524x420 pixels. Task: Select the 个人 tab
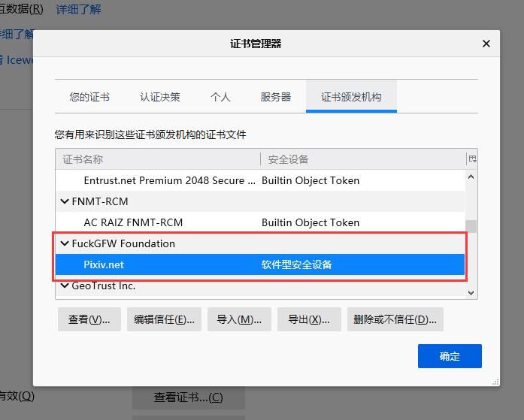[220, 97]
